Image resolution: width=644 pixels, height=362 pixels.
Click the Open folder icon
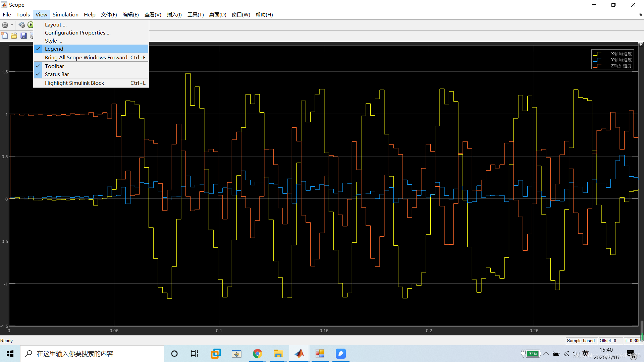click(14, 36)
